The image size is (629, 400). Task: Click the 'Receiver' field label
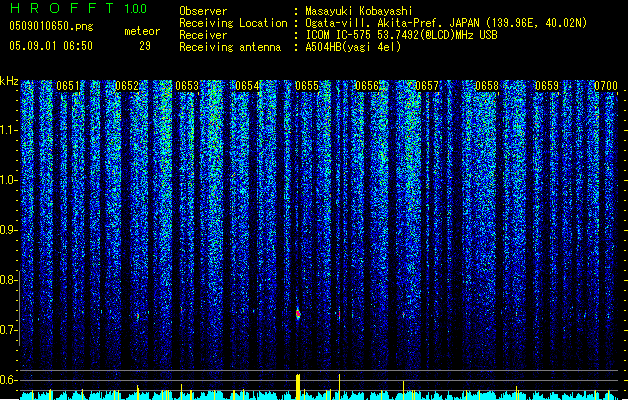[x=203, y=35]
